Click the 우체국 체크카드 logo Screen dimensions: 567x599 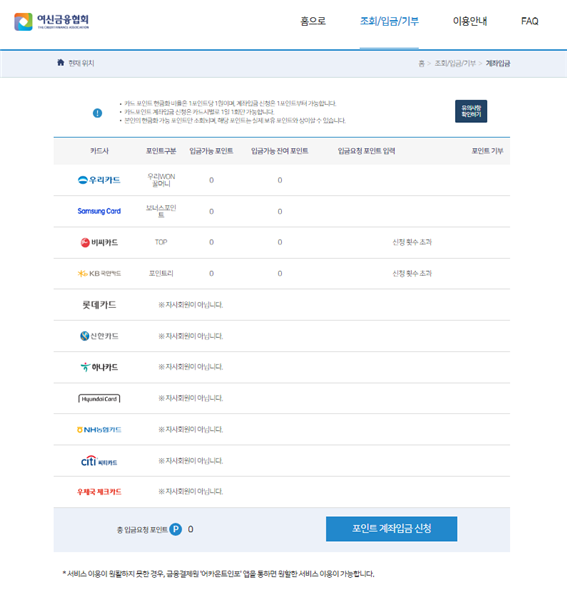click(x=99, y=492)
